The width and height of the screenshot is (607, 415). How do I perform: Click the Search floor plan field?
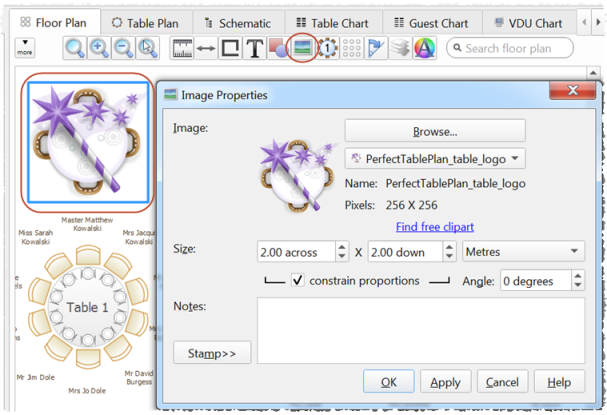(509, 48)
